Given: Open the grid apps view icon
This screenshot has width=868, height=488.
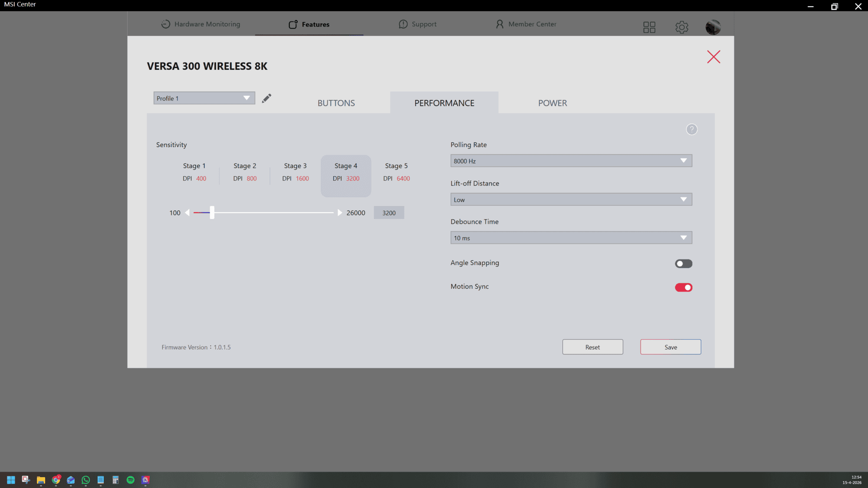Looking at the screenshot, I should click(649, 27).
